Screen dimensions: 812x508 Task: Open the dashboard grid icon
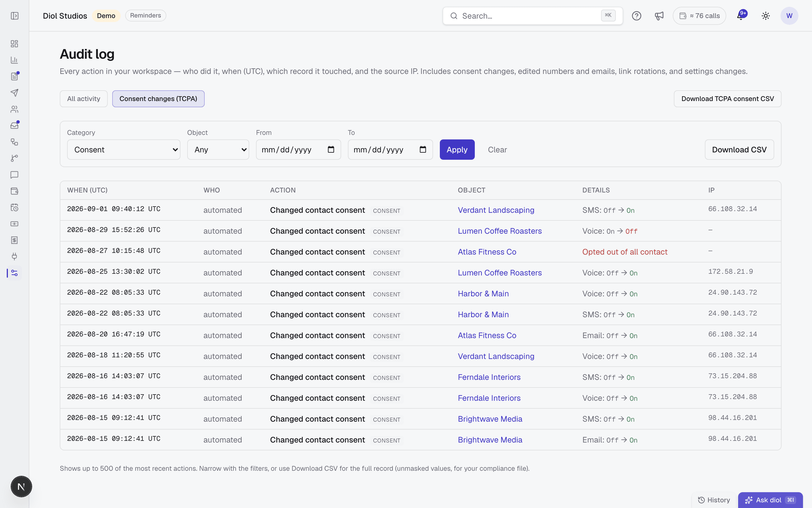coord(14,44)
